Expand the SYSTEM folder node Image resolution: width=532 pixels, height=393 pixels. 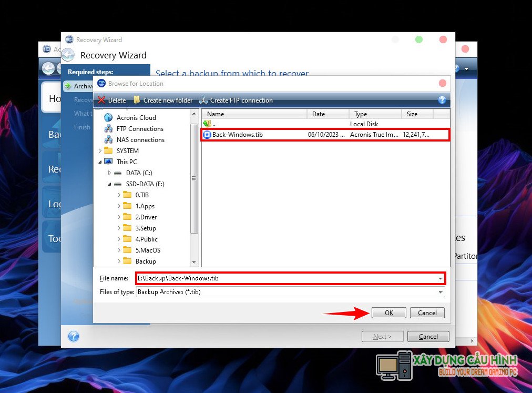pos(100,151)
